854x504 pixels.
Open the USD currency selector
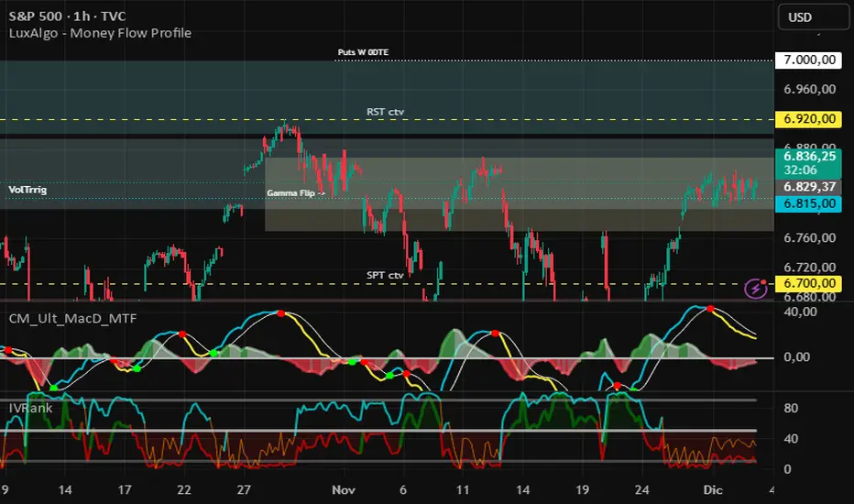[815, 16]
